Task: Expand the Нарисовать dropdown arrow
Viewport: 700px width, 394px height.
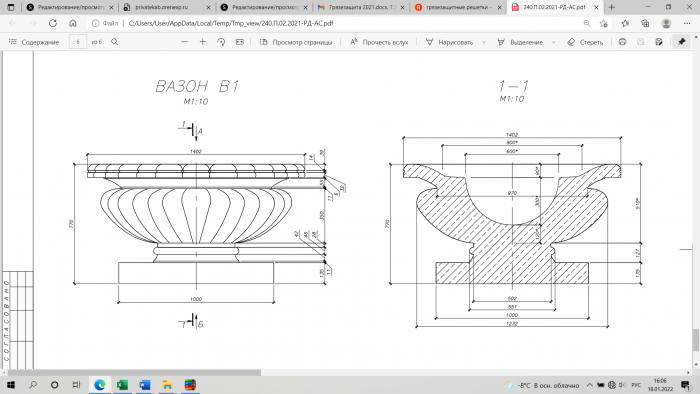Action: 483,42
